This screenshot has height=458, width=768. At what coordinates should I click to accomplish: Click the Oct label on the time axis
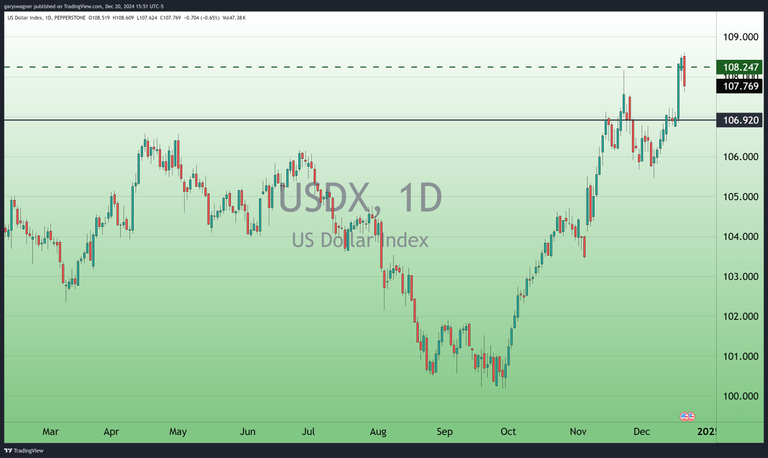click(508, 432)
